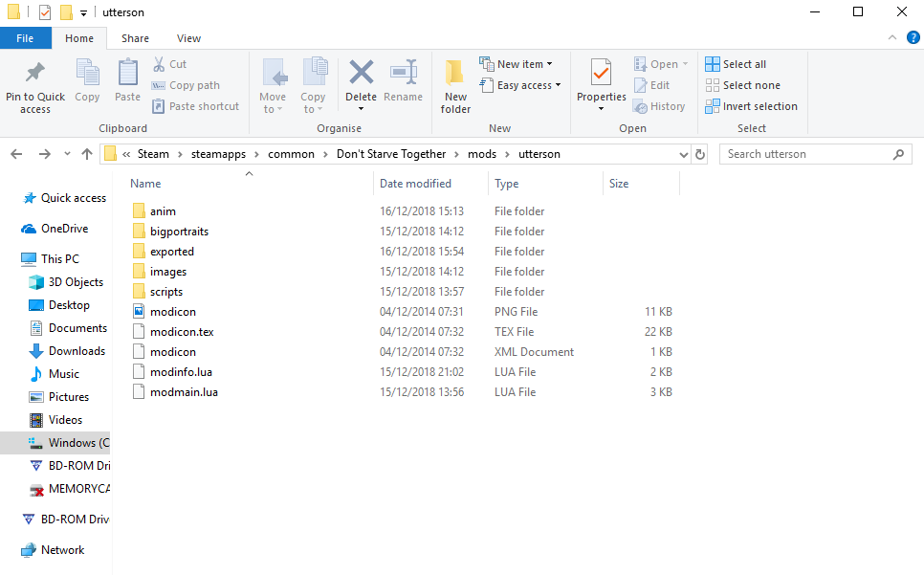This screenshot has width=924, height=575.
Task: Select the modmain.lua file
Action: pos(184,392)
